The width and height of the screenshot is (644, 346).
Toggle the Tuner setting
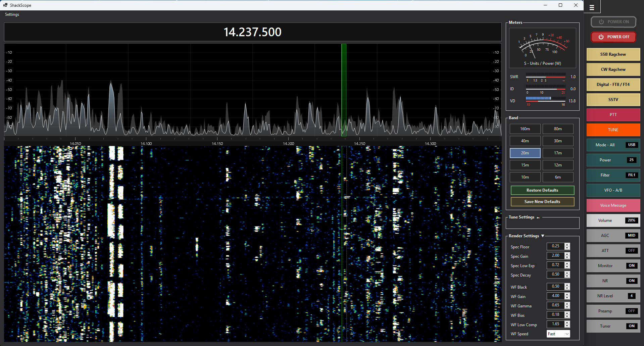point(613,326)
